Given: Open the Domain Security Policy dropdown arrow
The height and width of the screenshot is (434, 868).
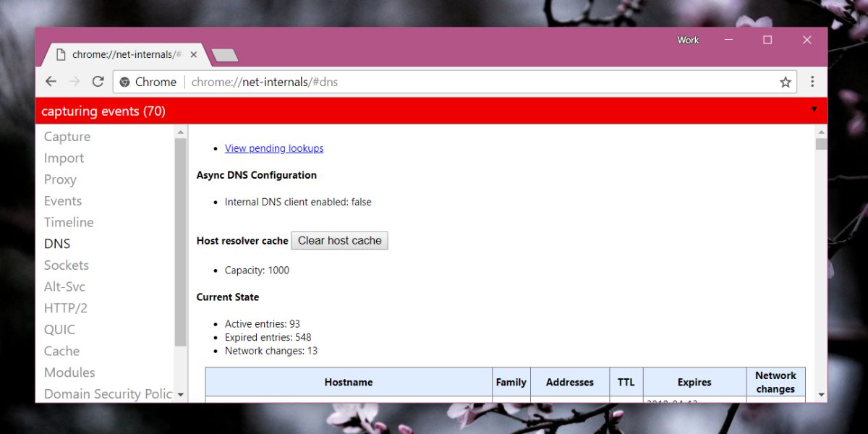Looking at the screenshot, I should pos(180,394).
